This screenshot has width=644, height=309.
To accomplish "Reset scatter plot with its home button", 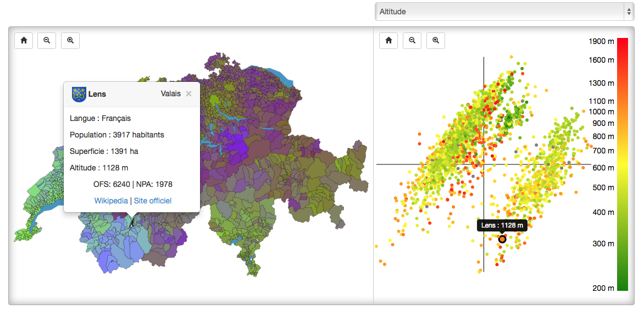I will 388,40.
